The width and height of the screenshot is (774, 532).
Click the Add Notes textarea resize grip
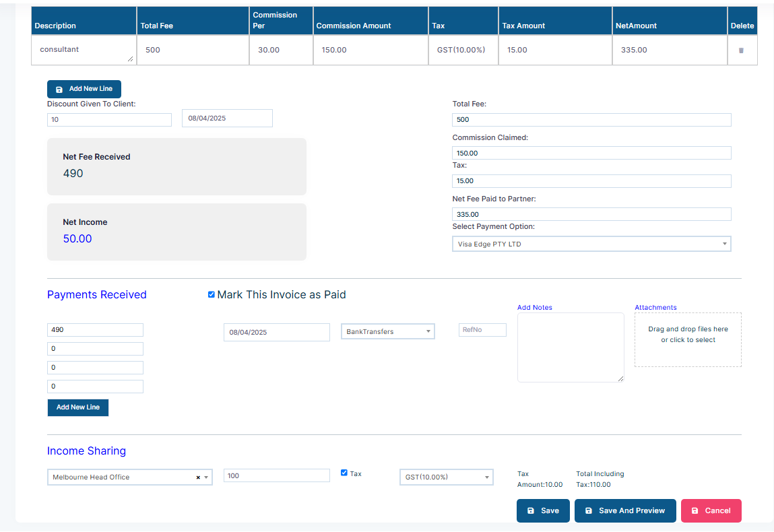[620, 378]
